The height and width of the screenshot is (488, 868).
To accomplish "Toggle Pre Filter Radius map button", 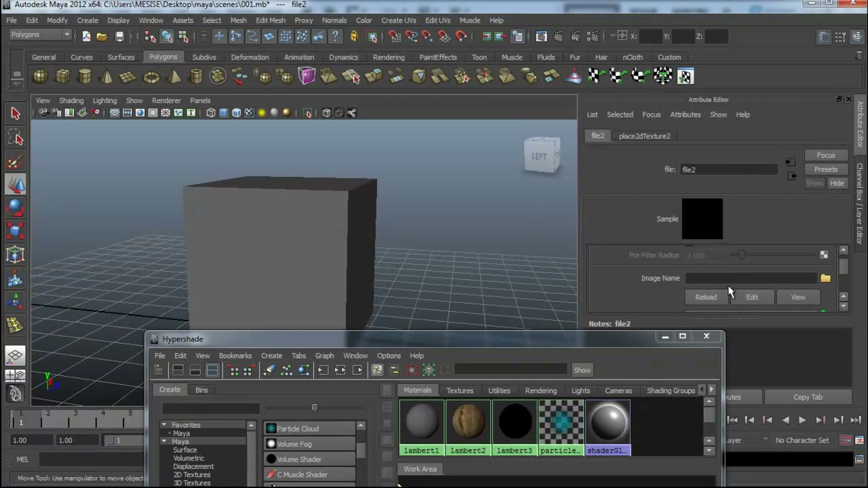I will [x=823, y=255].
